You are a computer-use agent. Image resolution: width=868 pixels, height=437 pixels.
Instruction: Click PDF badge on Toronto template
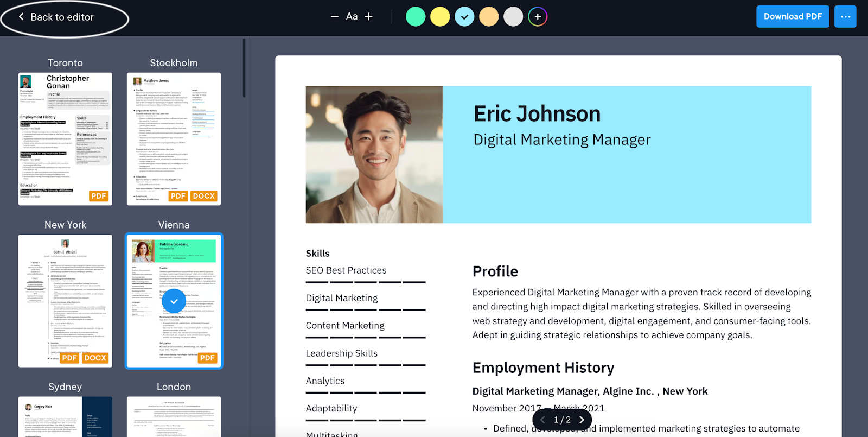point(99,196)
